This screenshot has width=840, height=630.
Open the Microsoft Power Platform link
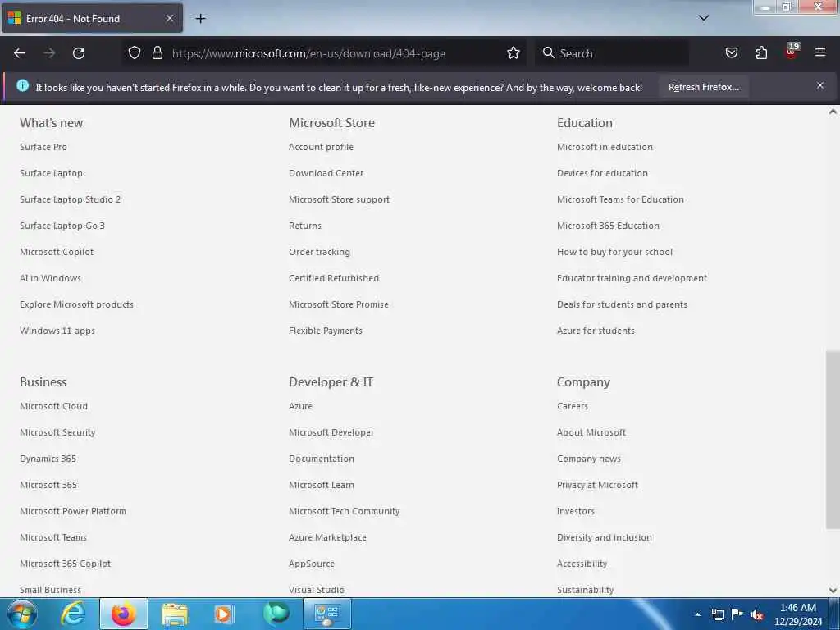(x=73, y=511)
